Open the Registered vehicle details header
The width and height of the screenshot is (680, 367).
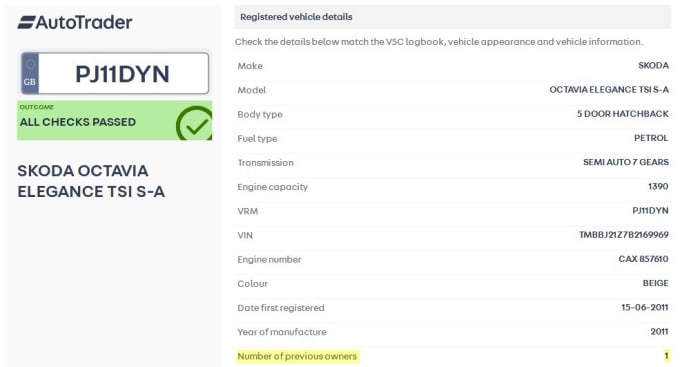[x=453, y=17]
